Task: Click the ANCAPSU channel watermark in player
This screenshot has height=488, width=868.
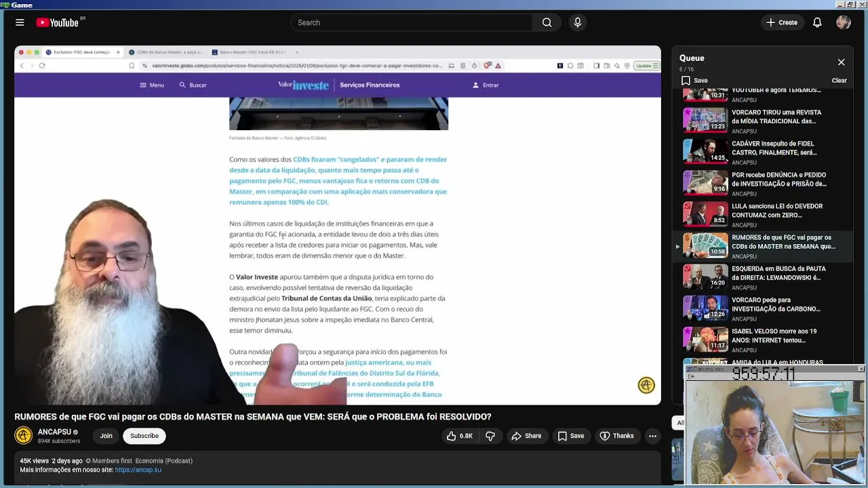Action: tap(646, 385)
